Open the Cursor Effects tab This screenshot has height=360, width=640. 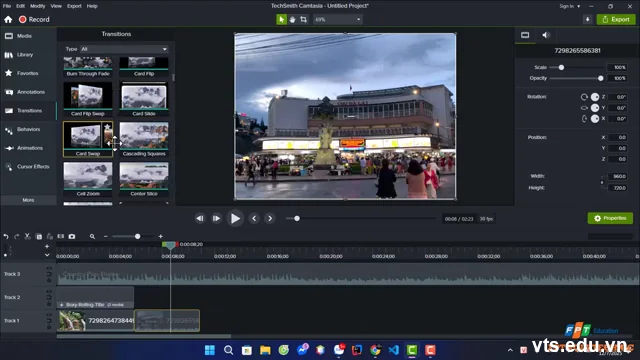[28, 167]
